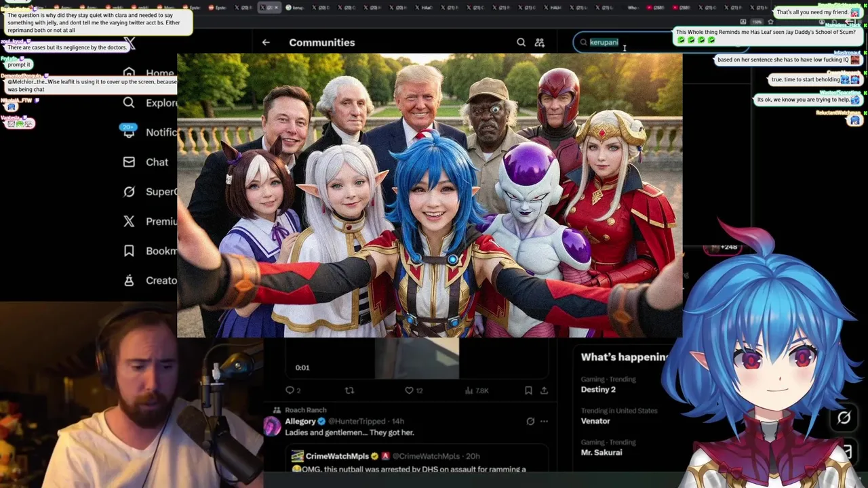Open the Premium X icon in the sidebar
This screenshot has width=868, height=488.
tap(129, 221)
